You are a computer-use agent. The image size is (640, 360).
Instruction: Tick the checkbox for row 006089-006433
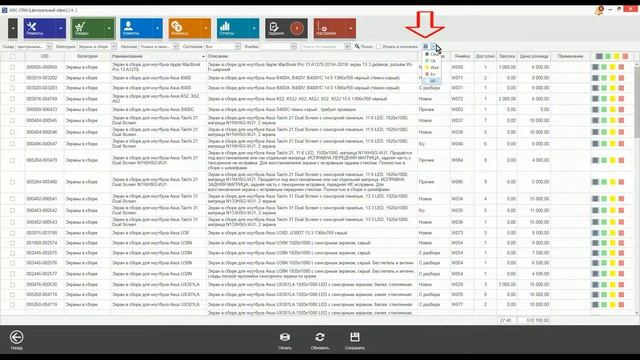13,109
